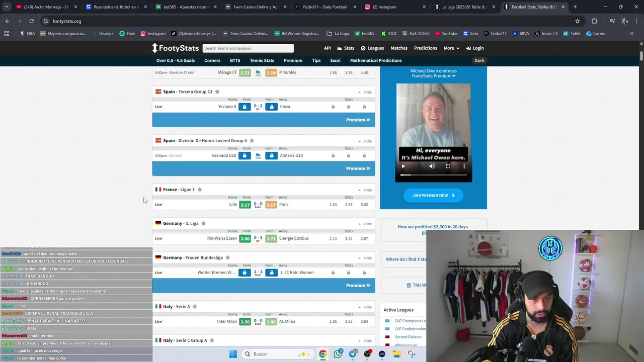Viewport: 644px width, 362px height.
Task: Open the Sofa bookmark
Action: [x=470, y=34]
